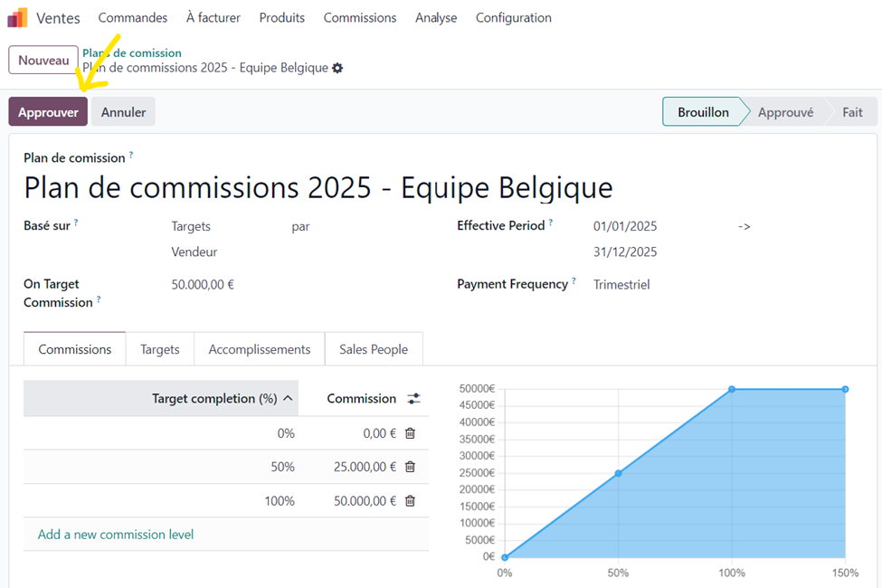The height and width of the screenshot is (588, 882).
Task: Click the 0% target completion cell
Action: (x=161, y=433)
